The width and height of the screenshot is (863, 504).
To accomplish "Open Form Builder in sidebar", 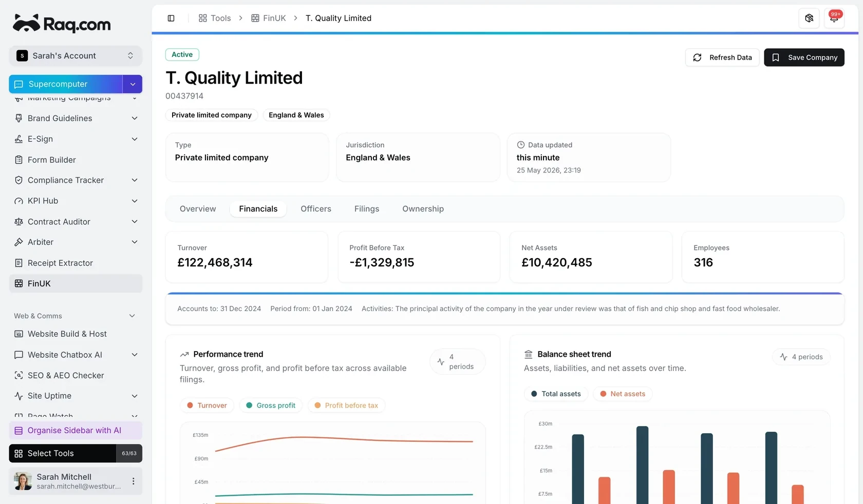I will pos(76,160).
